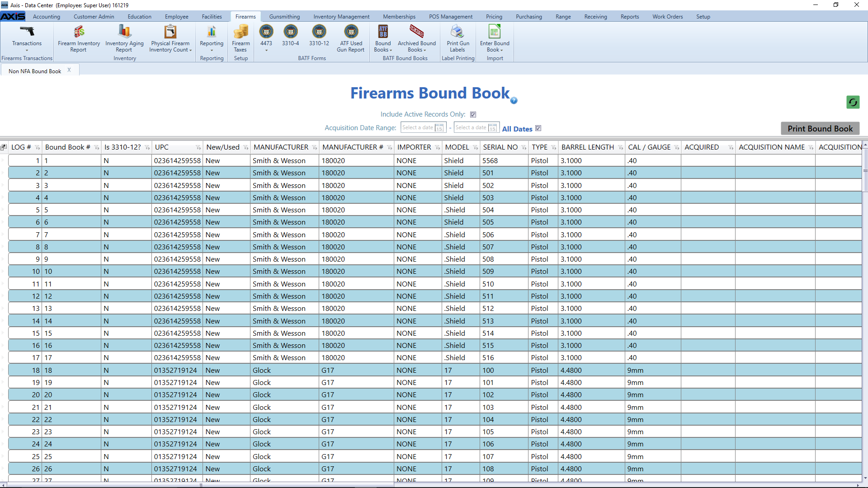Toggle Include Active Records Only checkbox
Viewport: 868px width, 488px height.
(x=473, y=115)
